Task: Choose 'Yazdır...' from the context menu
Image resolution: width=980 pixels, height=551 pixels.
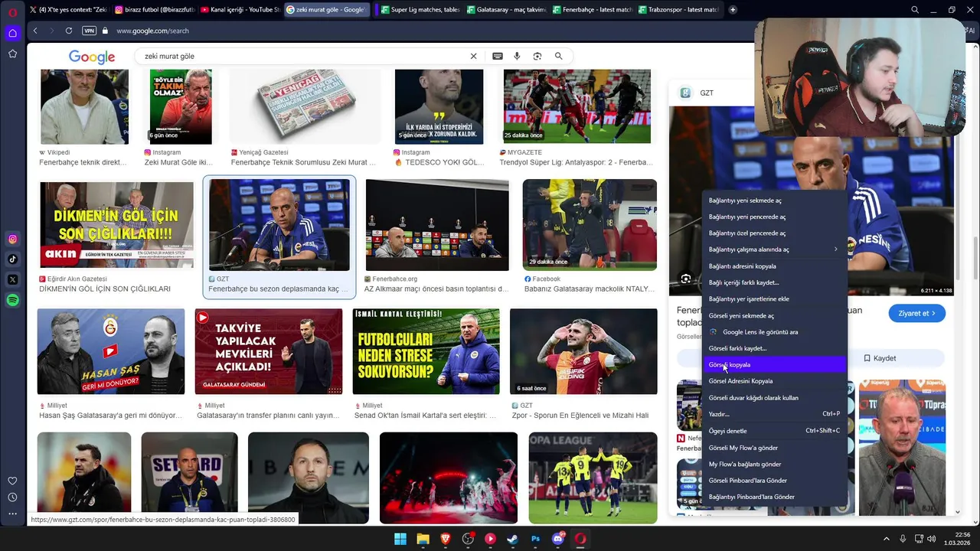Action: (x=774, y=414)
